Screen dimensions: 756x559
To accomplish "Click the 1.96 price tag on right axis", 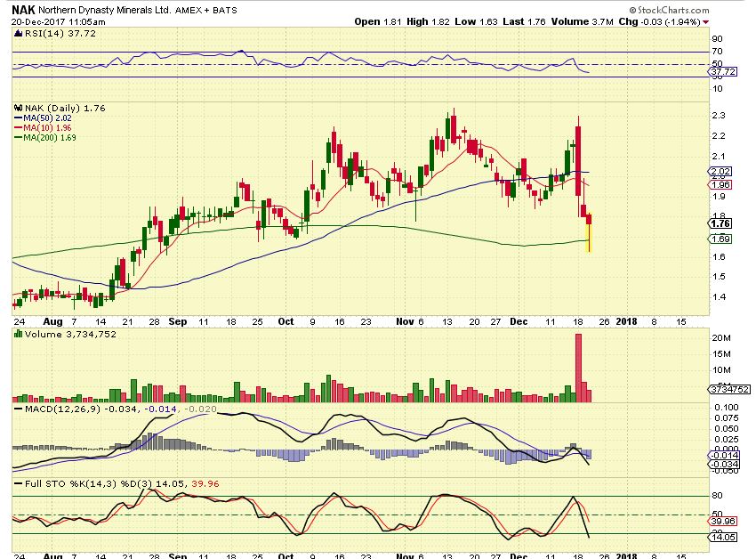I will click(720, 185).
